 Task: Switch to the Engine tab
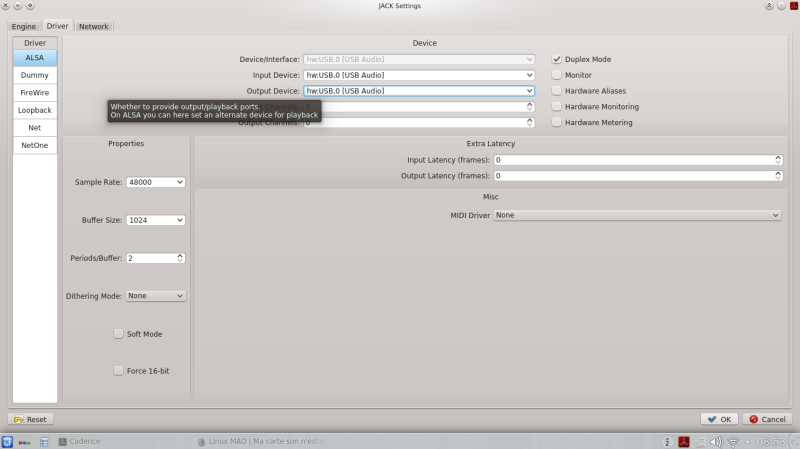[x=23, y=27]
